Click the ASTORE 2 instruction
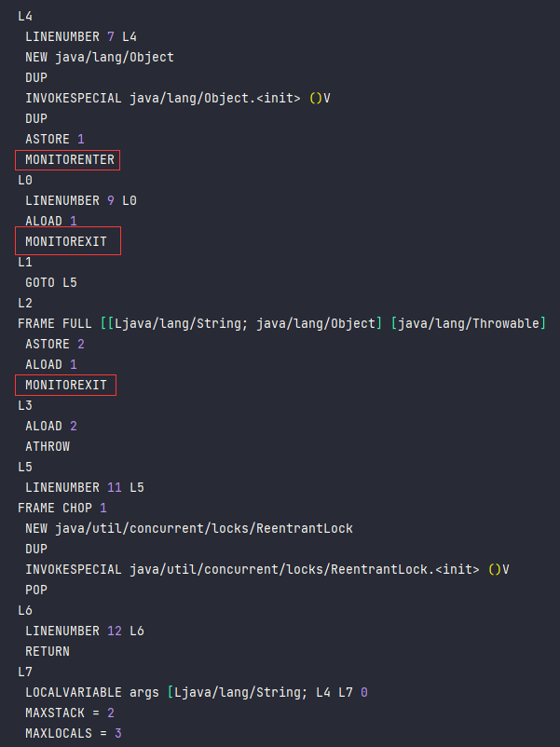 point(55,344)
